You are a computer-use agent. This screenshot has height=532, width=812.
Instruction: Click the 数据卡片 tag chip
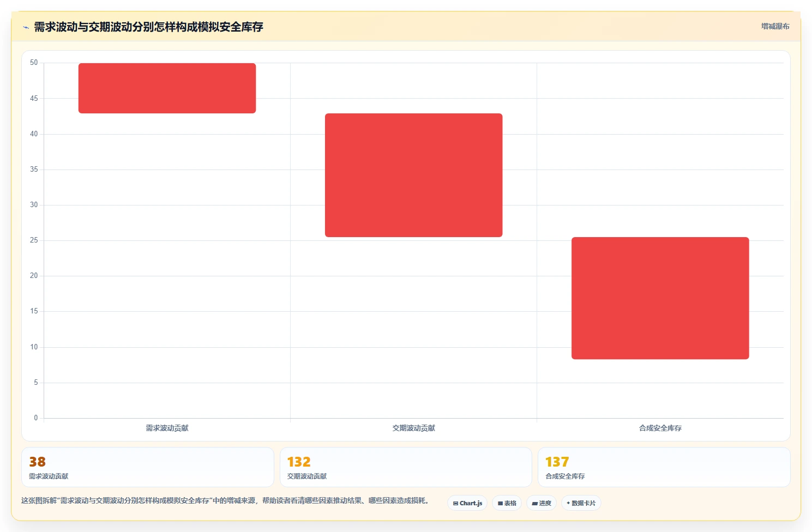581,503
